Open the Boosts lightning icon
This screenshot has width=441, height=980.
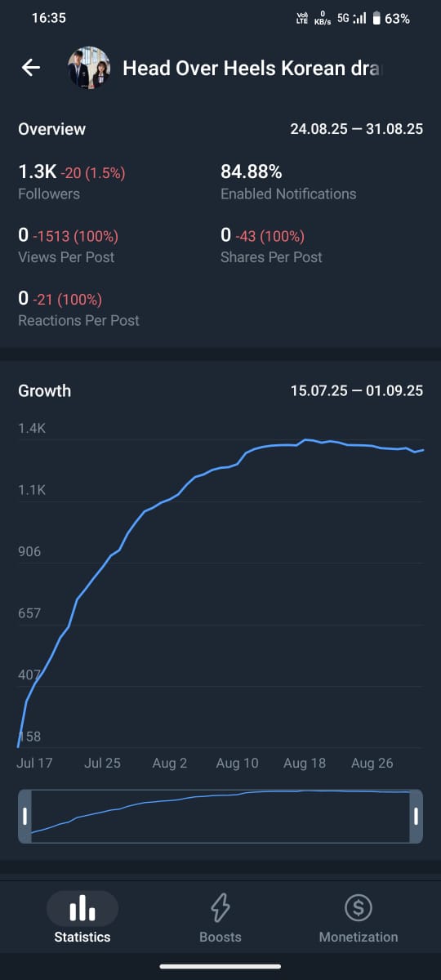tap(220, 907)
